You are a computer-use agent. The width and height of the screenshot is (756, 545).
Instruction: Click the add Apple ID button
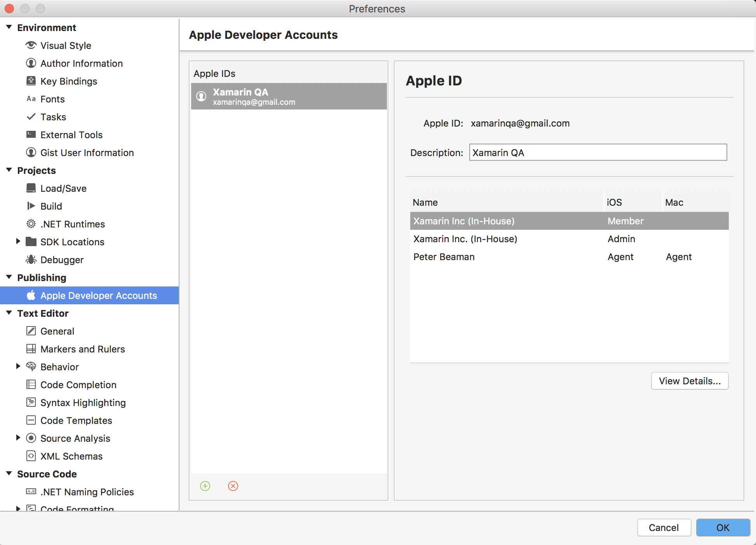click(206, 486)
